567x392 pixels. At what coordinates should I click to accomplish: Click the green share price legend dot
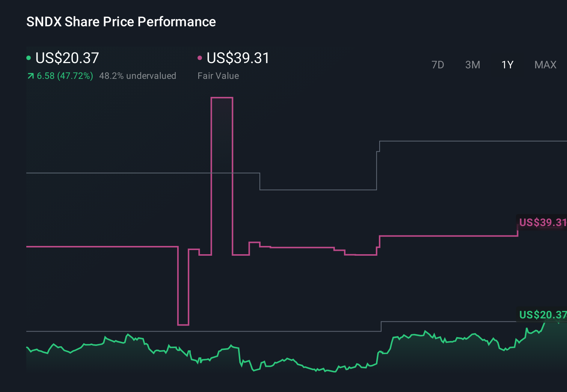coord(29,57)
